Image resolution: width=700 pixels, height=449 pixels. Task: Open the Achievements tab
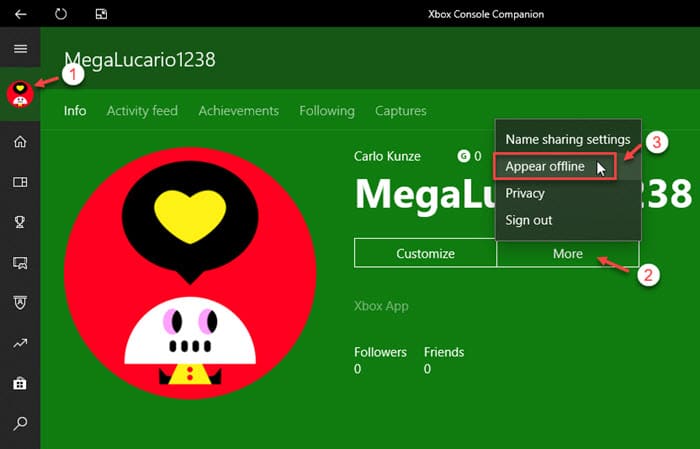pos(238,111)
